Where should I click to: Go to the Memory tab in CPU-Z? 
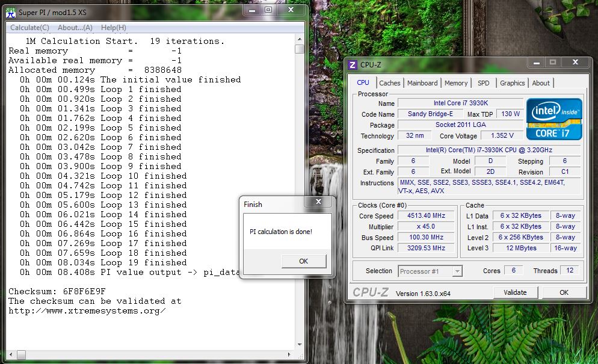pos(456,83)
